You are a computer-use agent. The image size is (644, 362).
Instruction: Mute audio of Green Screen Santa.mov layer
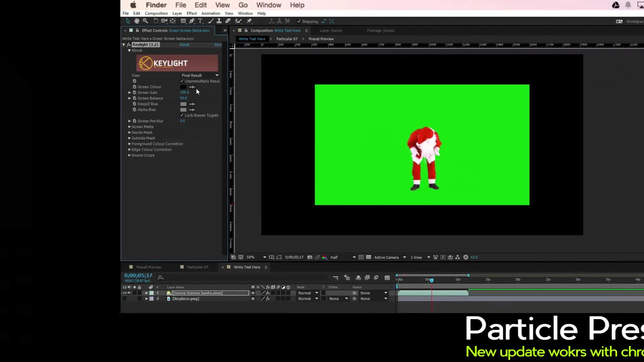click(129, 293)
